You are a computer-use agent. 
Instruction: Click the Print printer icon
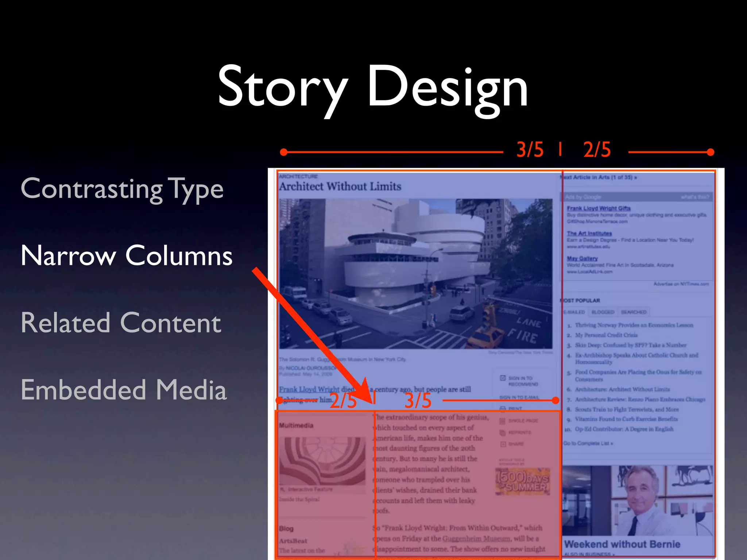(503, 409)
